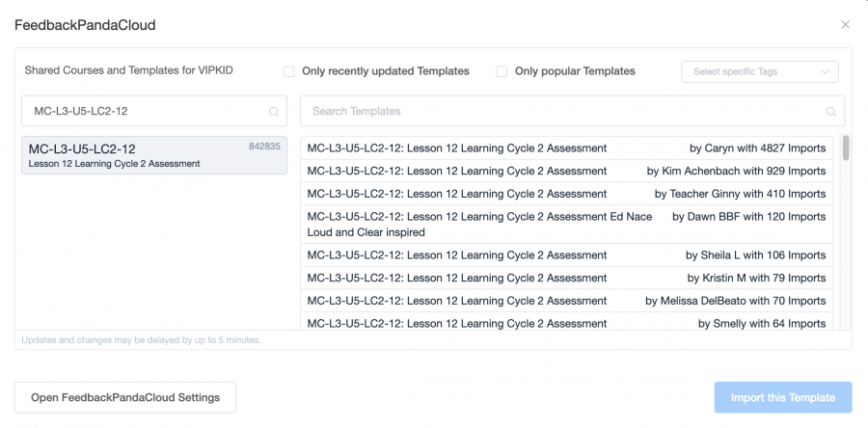Click the Import this Template button
The height and width of the screenshot is (428, 868).
click(x=783, y=397)
